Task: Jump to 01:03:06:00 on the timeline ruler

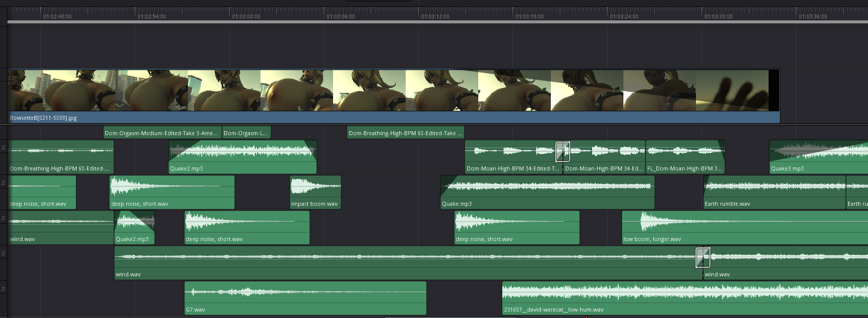Action: coord(341,16)
